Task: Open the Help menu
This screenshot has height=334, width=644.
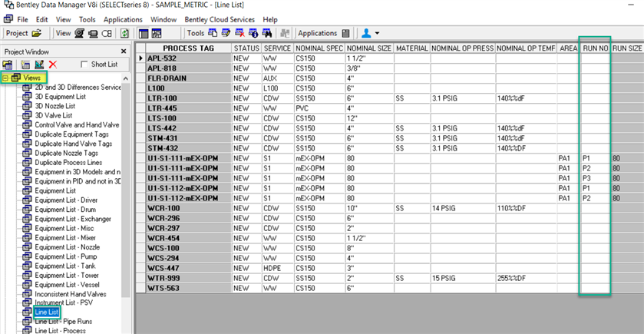Action: pyautogui.click(x=270, y=19)
